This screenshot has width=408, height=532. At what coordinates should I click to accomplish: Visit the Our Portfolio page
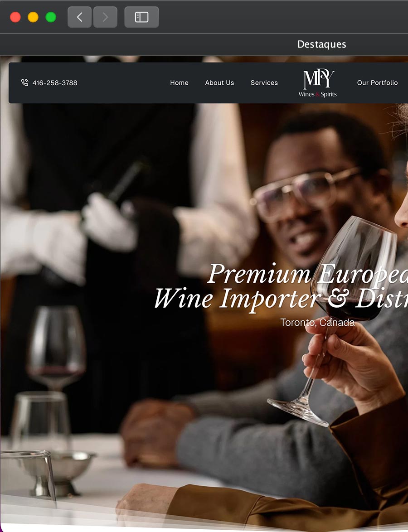pos(377,83)
